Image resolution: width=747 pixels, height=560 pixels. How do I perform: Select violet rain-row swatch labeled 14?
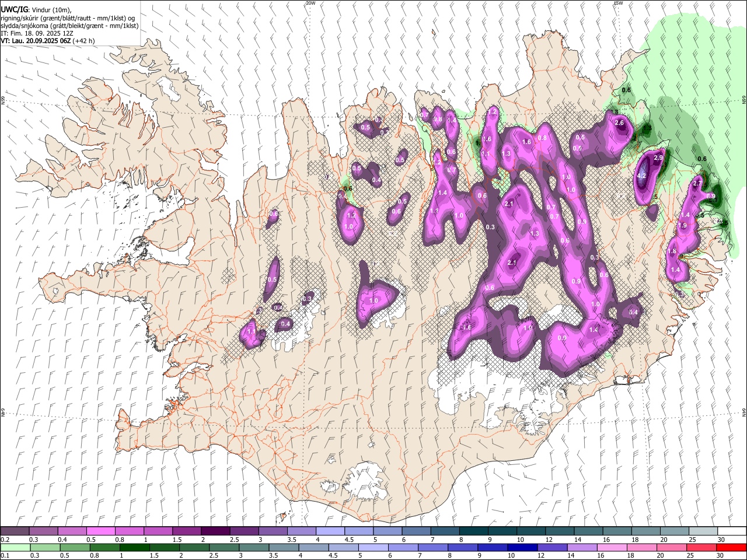click(x=582, y=547)
